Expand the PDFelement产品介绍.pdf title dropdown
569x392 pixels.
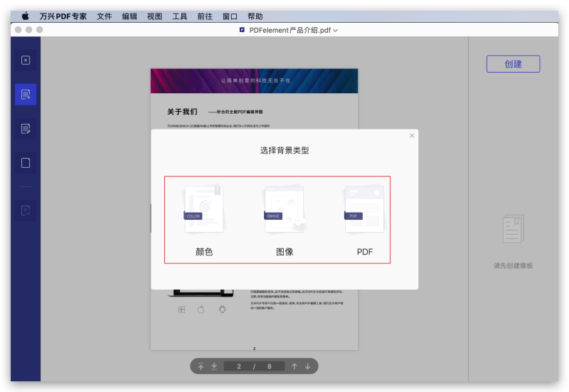[335, 31]
